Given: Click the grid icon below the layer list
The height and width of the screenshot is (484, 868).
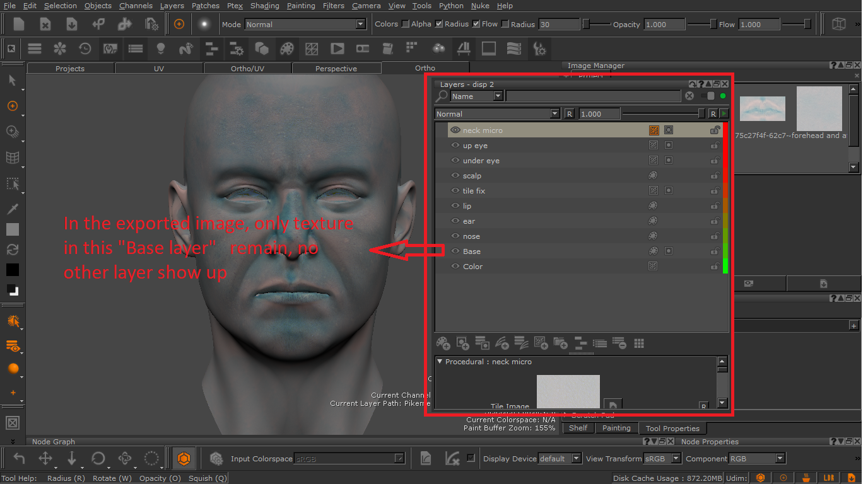Looking at the screenshot, I should click(639, 343).
